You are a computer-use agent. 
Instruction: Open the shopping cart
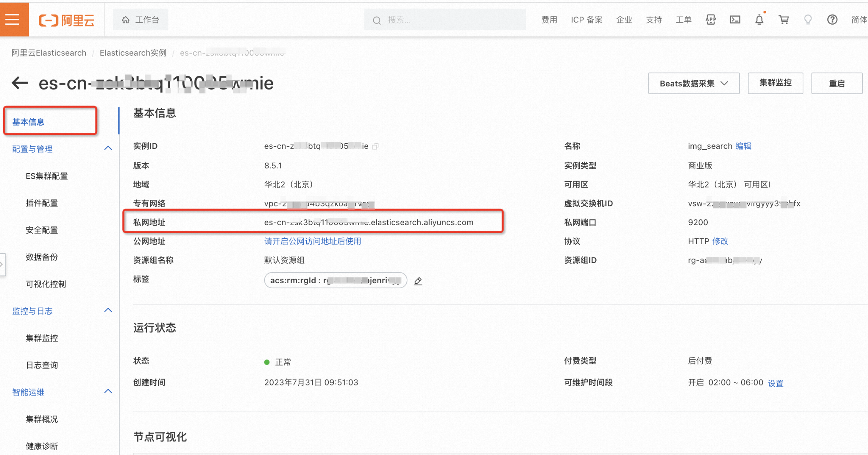coord(783,20)
